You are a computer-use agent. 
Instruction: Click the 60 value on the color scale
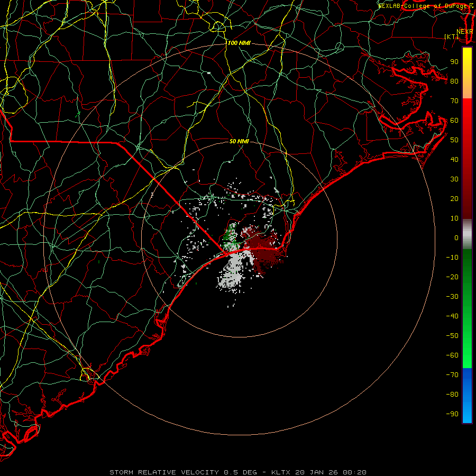[x=454, y=120]
